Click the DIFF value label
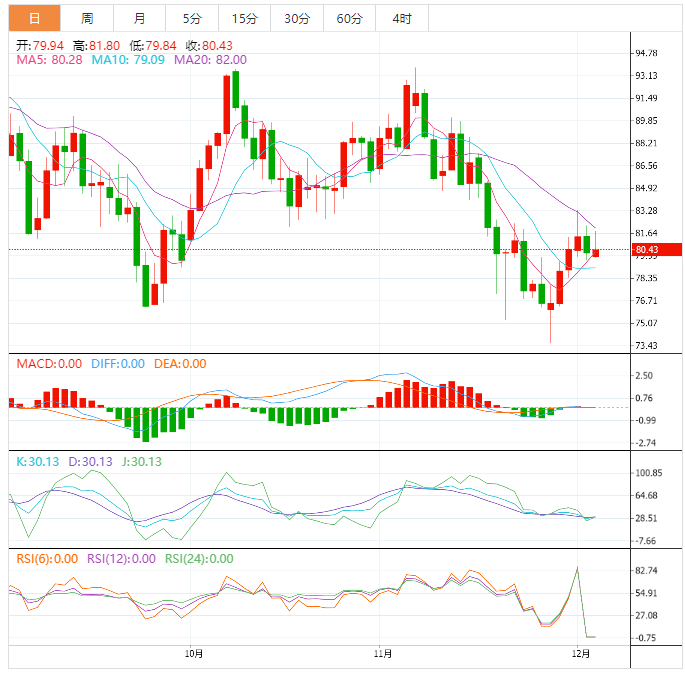This screenshot has width=685, height=674. click(x=118, y=364)
